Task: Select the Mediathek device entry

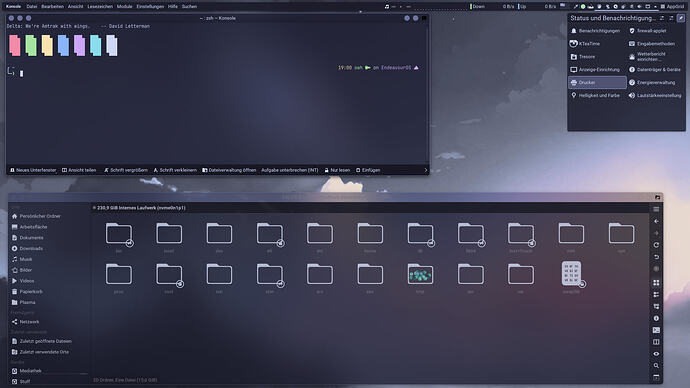Action: 26,371
